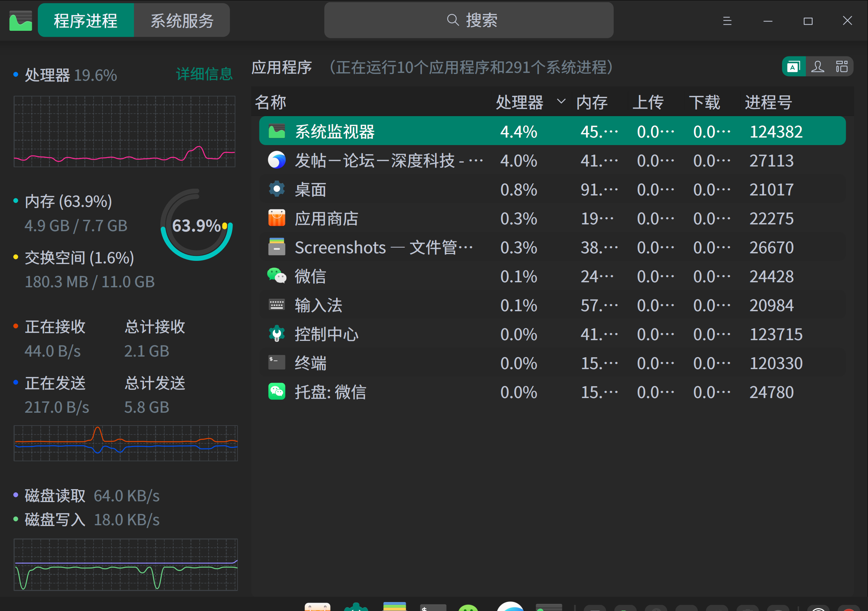Image resolution: width=868 pixels, height=611 pixels.
Task: Open 详细信息 link next to processor
Action: pyautogui.click(x=204, y=74)
